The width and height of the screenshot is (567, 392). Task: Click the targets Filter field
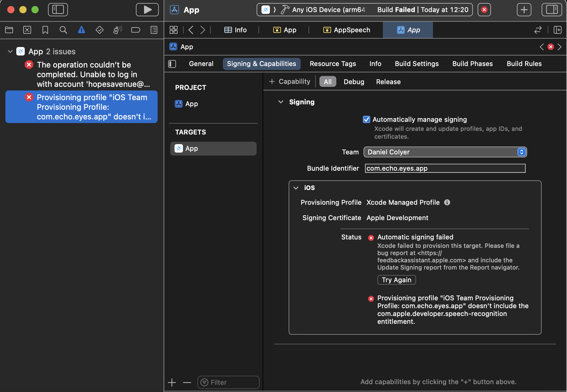point(228,382)
